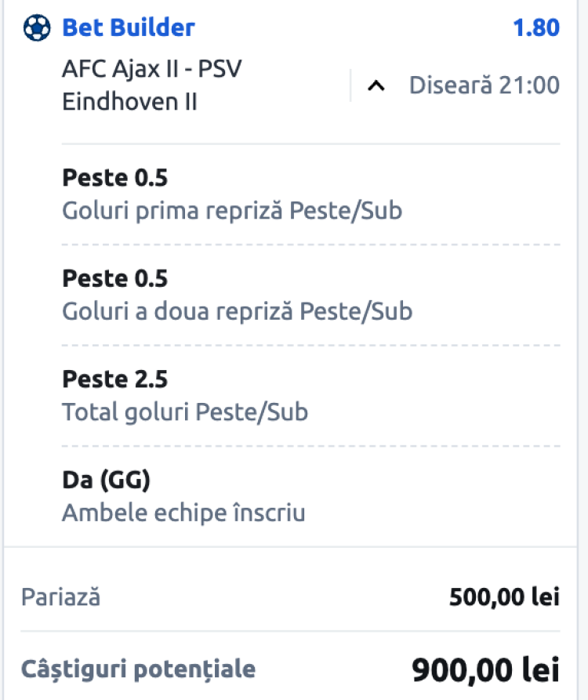Click Goluri prima repriză Peste/Sub market
588x700 pixels.
click(231, 211)
